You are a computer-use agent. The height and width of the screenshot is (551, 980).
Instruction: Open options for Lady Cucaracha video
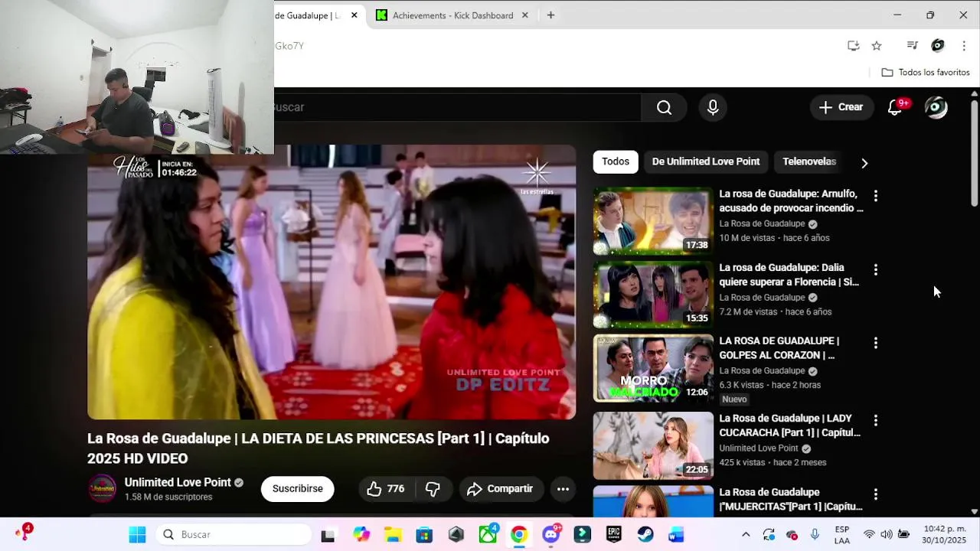876,420
